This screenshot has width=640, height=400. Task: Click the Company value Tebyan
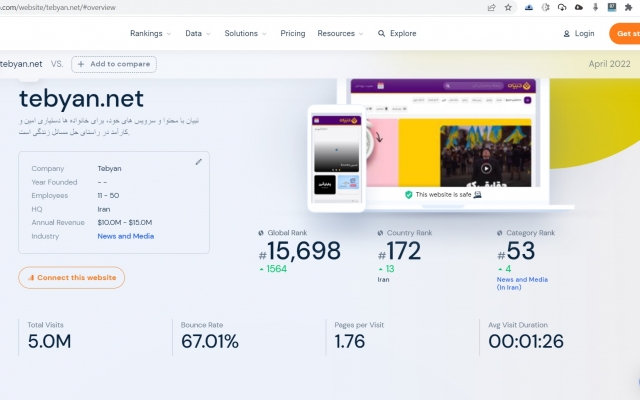109,169
